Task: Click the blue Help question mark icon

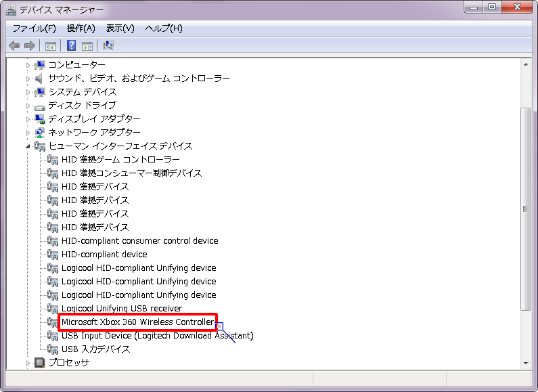Action: pos(71,45)
